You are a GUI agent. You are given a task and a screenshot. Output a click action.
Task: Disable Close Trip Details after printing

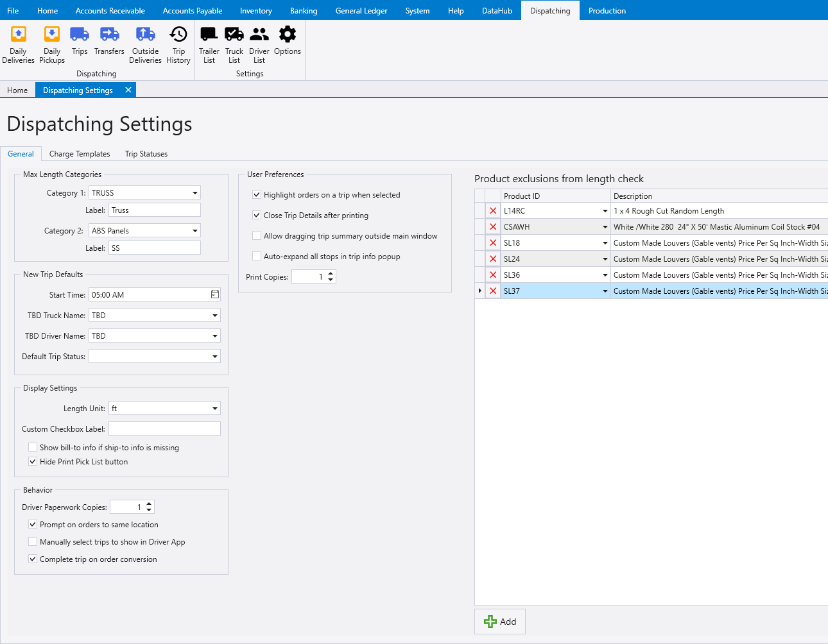[x=257, y=216]
